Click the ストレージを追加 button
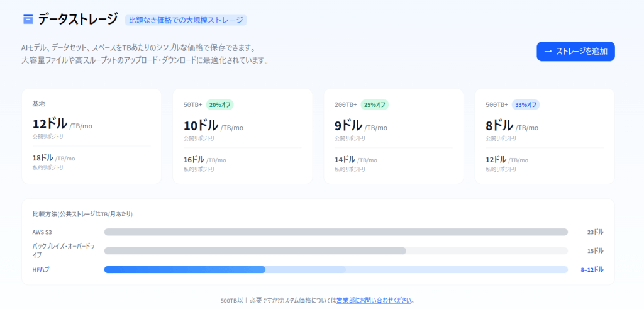644x309 pixels. (575, 52)
